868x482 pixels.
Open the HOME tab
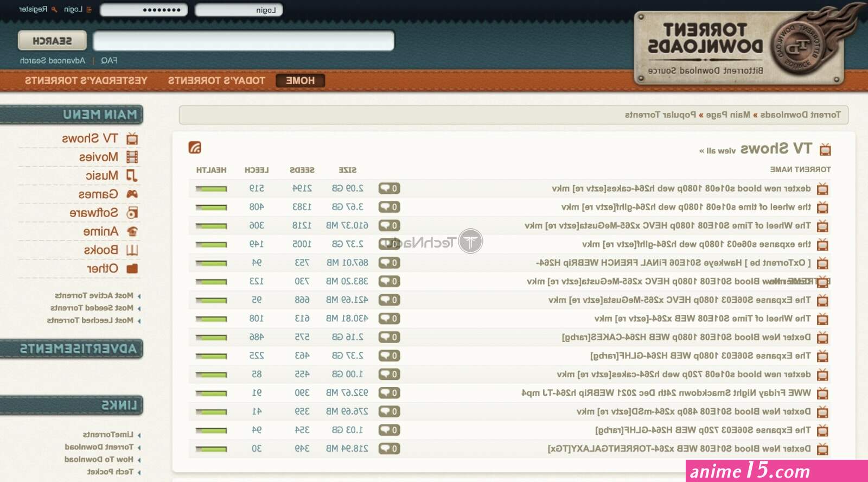point(300,80)
